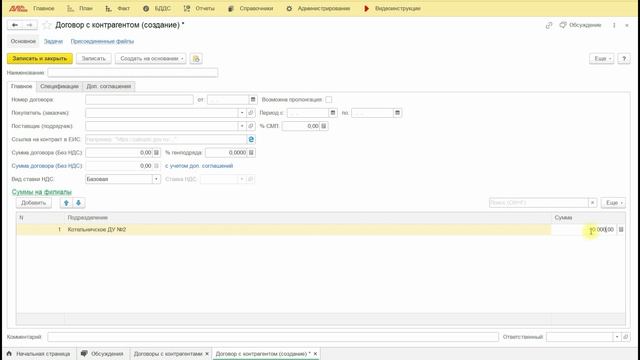The width and height of the screenshot is (640, 360).
Task: Open the Справочники menu
Action: (251, 9)
